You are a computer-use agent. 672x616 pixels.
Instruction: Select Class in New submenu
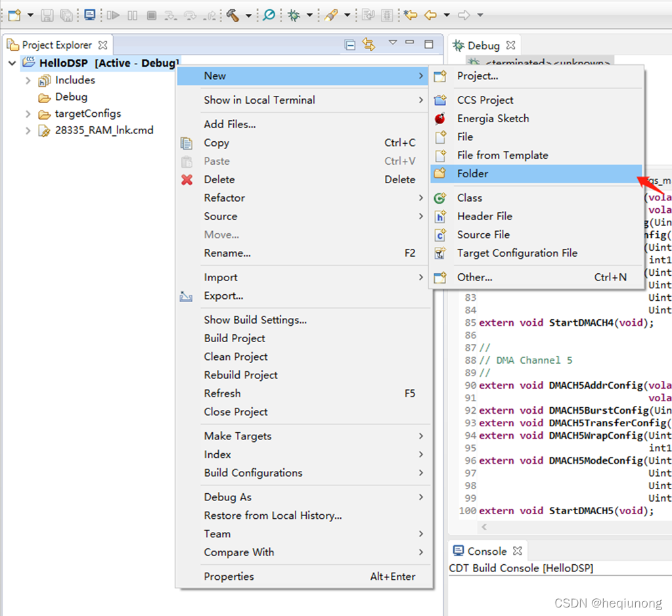tap(536, 198)
